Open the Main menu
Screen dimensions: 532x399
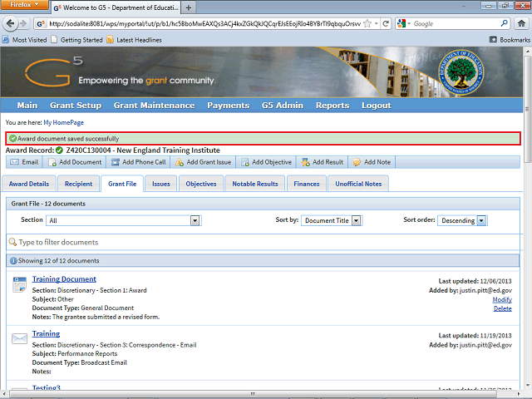click(x=27, y=106)
